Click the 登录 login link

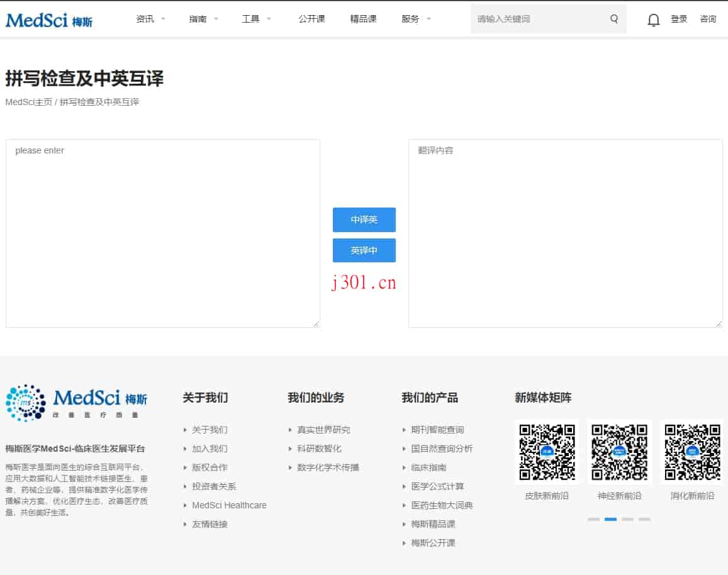(678, 19)
